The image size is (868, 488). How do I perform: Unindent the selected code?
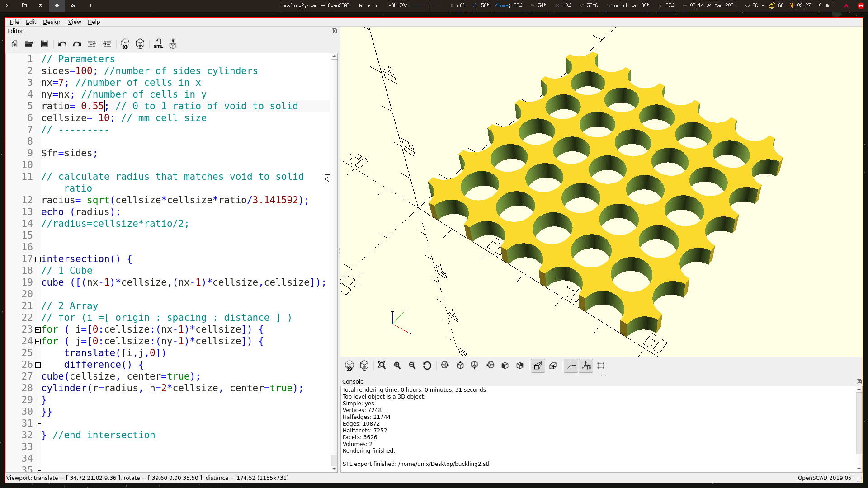(92, 44)
